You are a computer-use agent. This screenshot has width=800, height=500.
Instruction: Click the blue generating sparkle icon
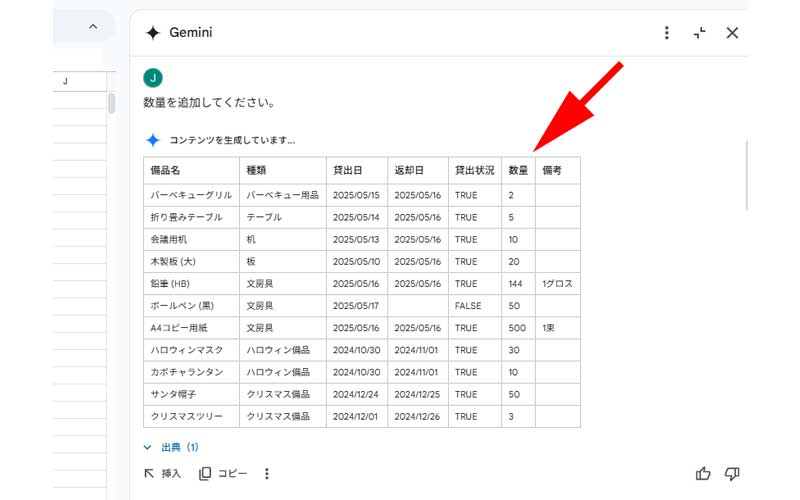click(x=153, y=140)
